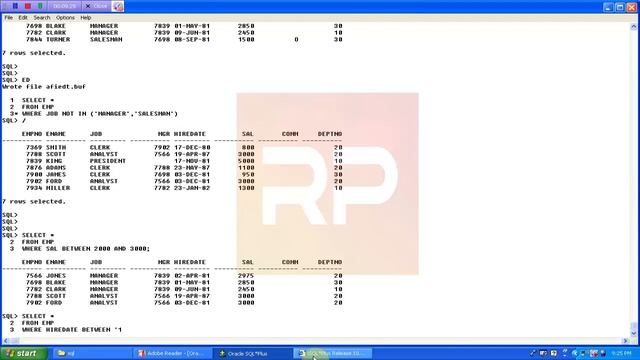Click the horizontal scrollbar right arrow
Image resolution: width=640 pixels, height=360 pixels.
[x=625, y=340]
